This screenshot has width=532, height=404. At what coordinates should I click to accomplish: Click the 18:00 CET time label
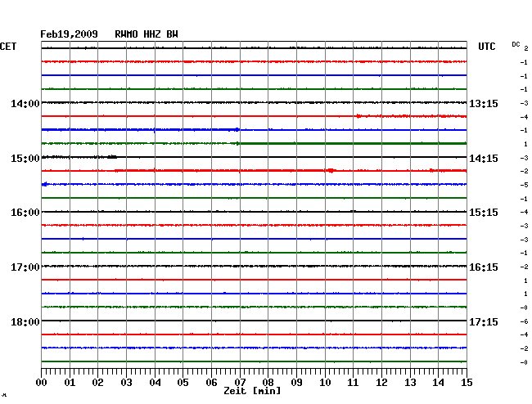[x=25, y=321]
